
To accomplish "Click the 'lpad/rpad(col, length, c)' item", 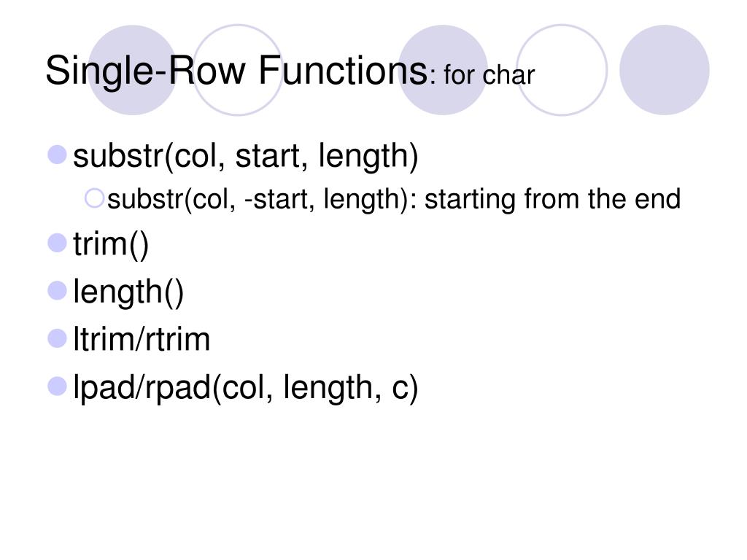I will tap(246, 388).
